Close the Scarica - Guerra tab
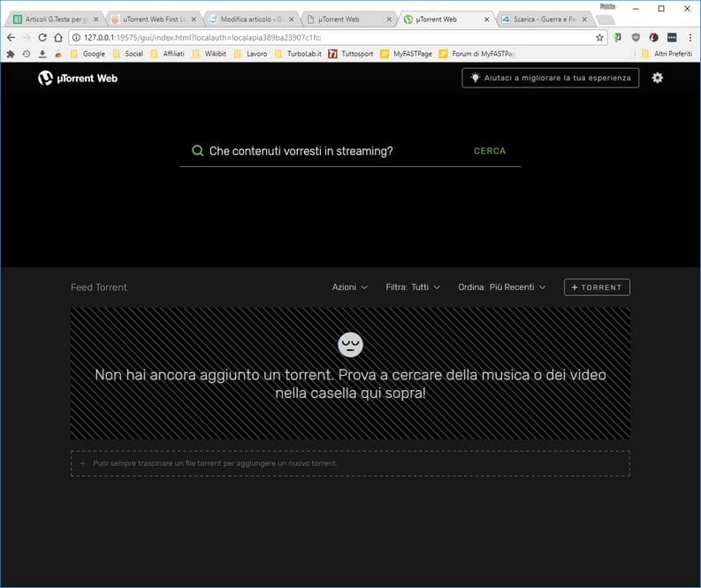Image resolution: width=701 pixels, height=588 pixels. click(x=584, y=19)
